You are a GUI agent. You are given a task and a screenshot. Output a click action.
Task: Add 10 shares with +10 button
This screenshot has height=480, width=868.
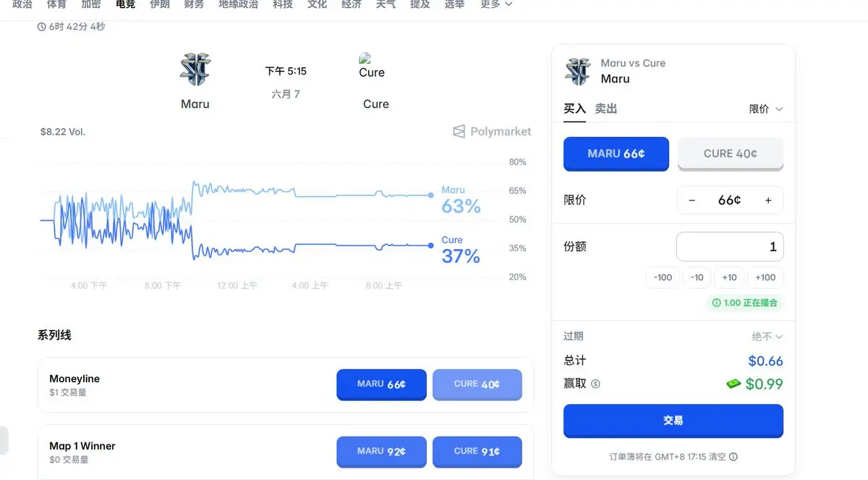729,277
